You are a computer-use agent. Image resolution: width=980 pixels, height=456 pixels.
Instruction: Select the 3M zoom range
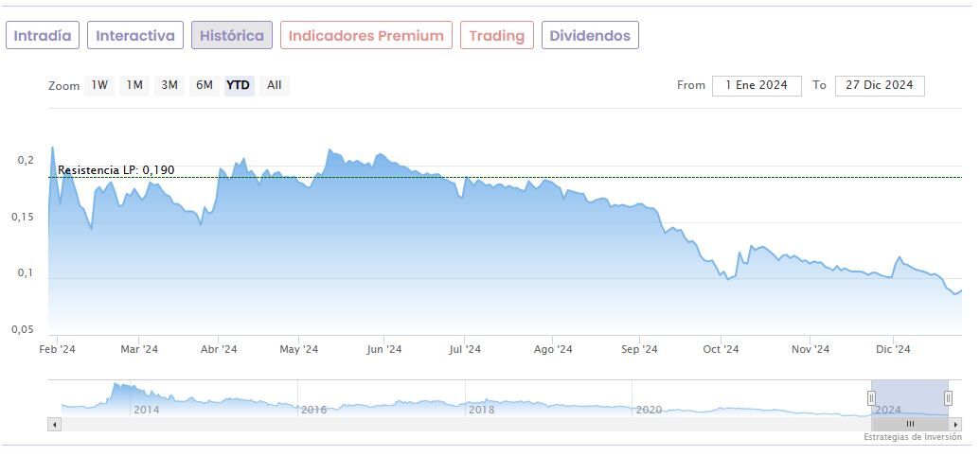[169, 85]
